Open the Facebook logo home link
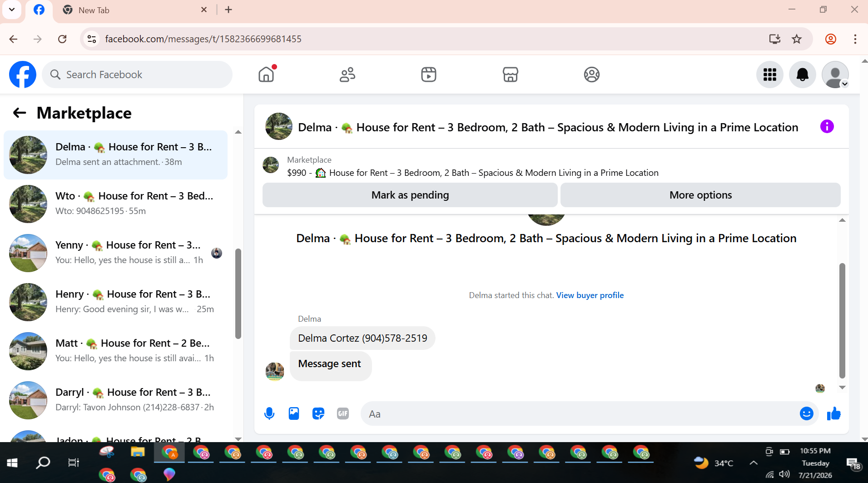The image size is (868, 483). [x=23, y=75]
